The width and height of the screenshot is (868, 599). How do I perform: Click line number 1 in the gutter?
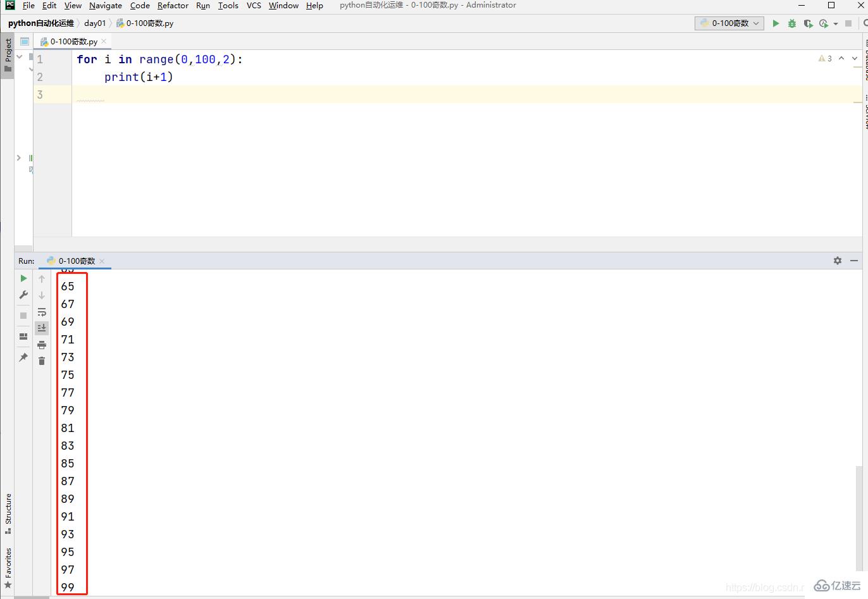click(x=40, y=59)
